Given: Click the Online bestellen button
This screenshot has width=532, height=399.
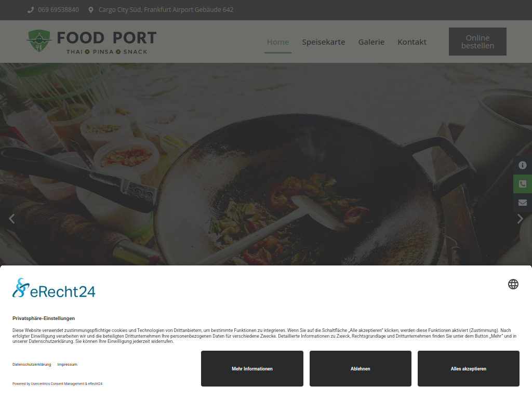Looking at the screenshot, I should (x=477, y=42).
